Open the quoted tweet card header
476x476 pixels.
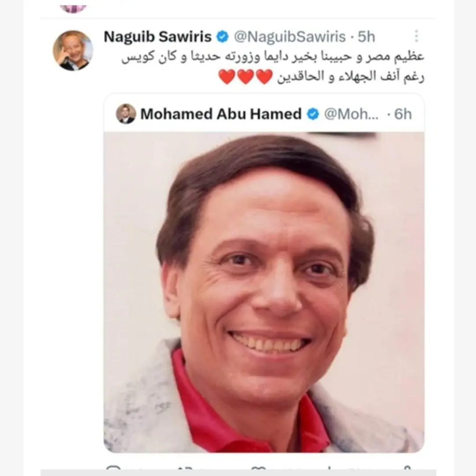[x=264, y=114]
